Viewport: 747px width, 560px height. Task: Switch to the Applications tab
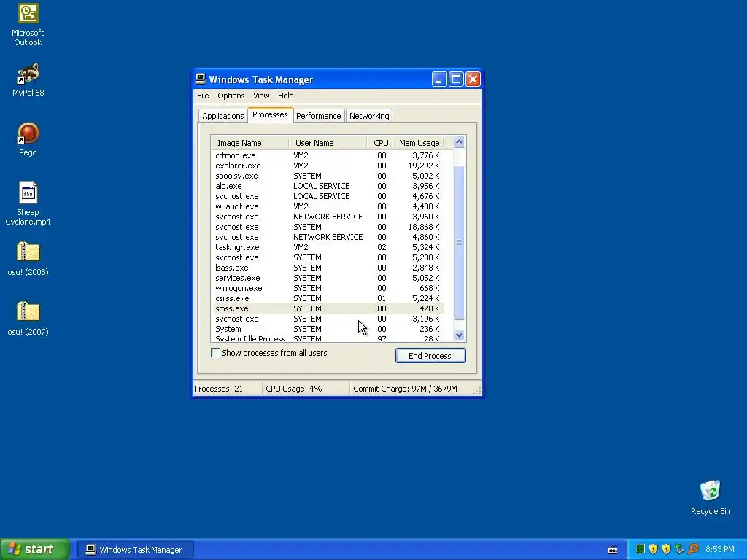(x=223, y=116)
